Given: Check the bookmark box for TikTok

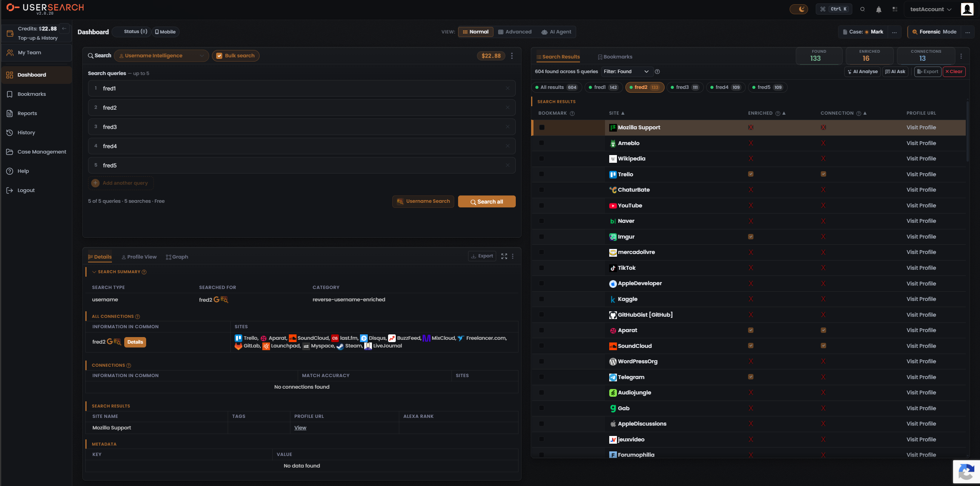Looking at the screenshot, I should 542,268.
